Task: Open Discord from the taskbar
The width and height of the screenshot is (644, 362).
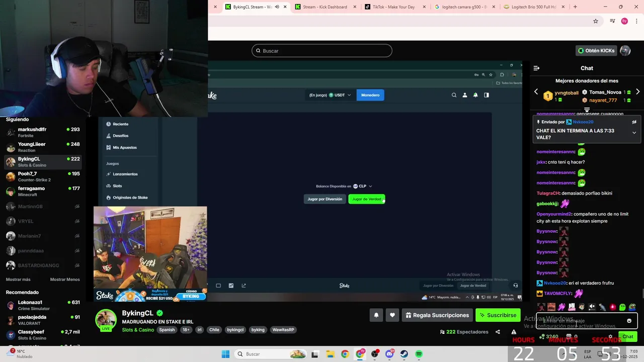Action: [389, 354]
